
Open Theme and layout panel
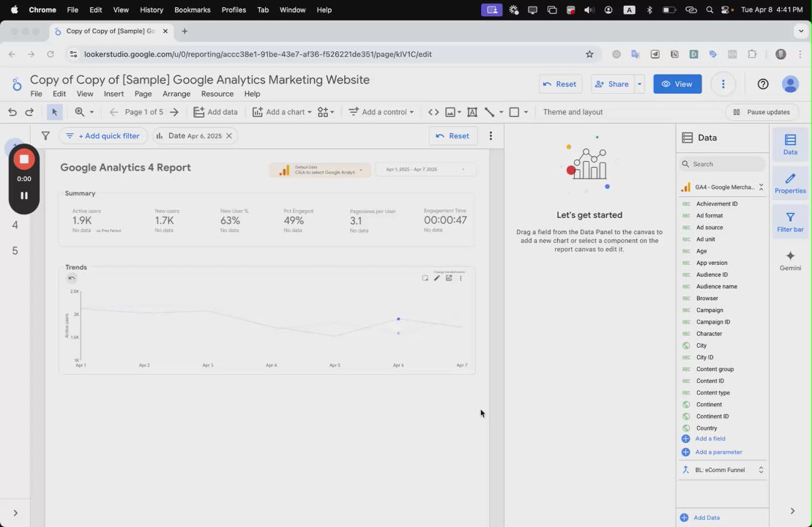click(x=573, y=112)
